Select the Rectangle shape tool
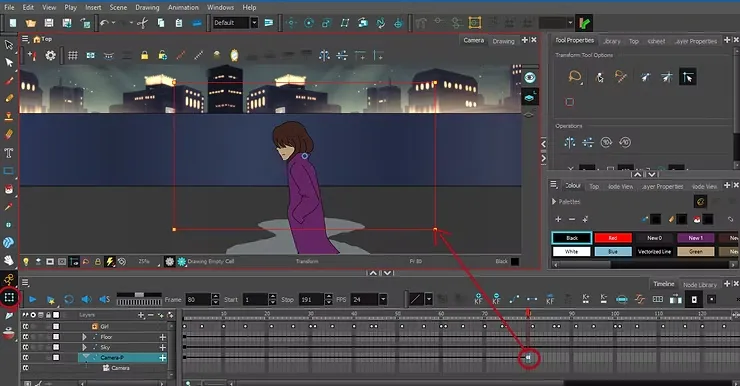The image size is (740, 386). 8,171
